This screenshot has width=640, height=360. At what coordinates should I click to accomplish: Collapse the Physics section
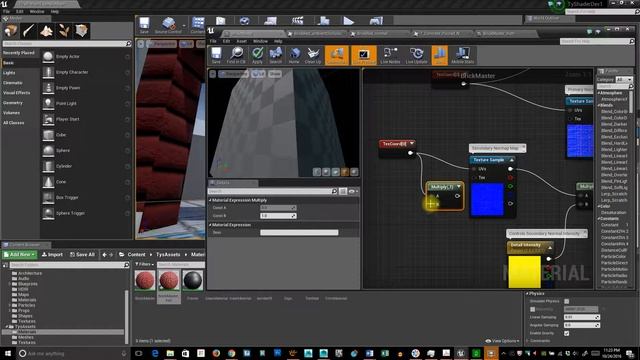(527, 293)
